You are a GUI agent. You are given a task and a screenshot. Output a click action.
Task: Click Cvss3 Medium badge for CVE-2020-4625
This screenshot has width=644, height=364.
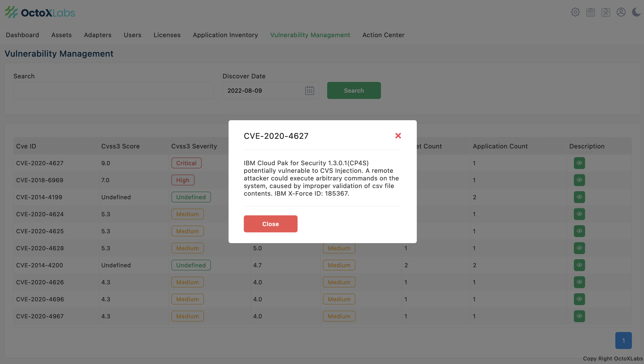pos(187,231)
